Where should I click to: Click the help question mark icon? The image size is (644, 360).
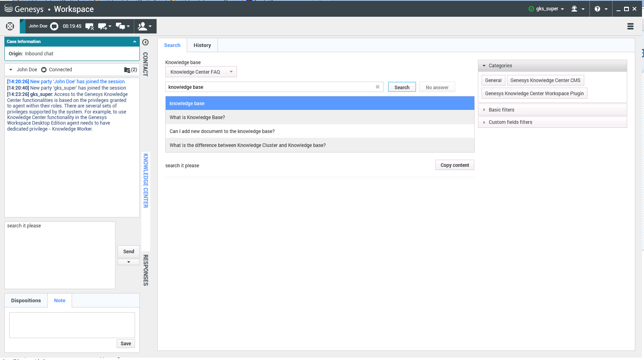click(597, 9)
